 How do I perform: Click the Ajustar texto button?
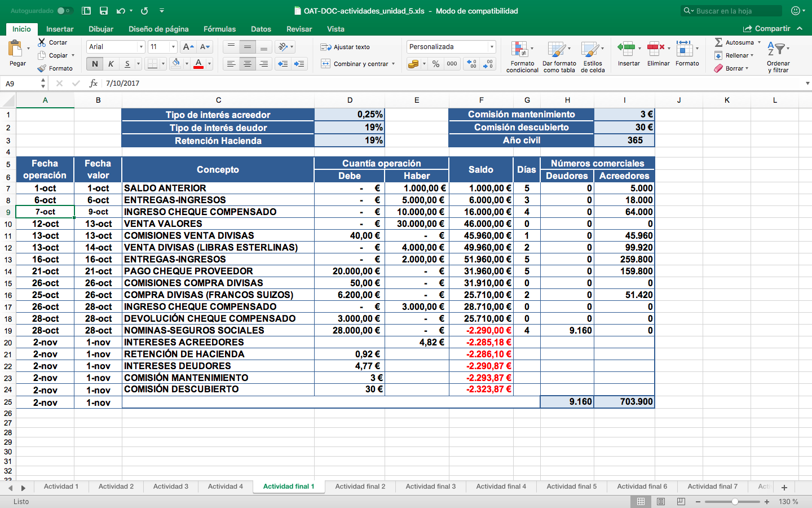[x=345, y=47]
